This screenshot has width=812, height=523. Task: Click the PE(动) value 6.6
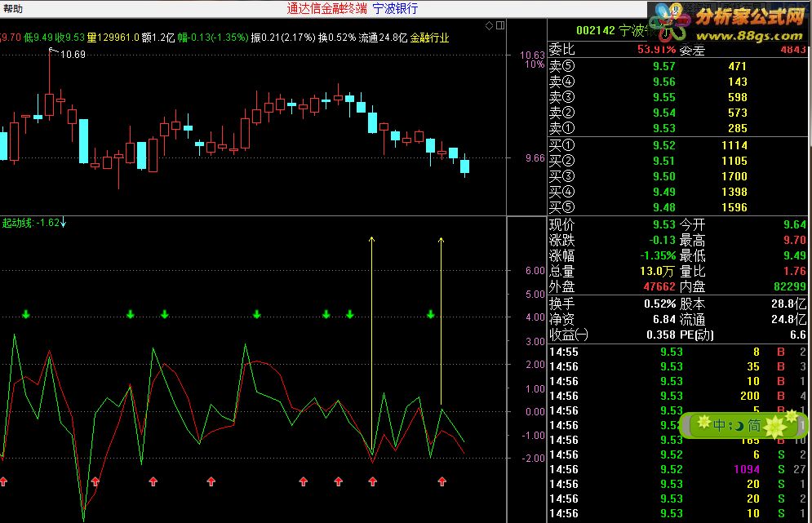[x=798, y=335]
